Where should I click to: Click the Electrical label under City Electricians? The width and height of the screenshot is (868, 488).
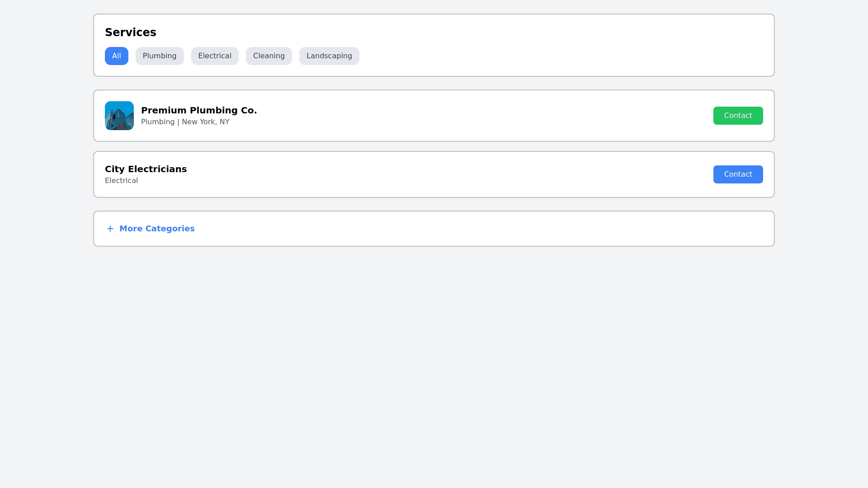(x=121, y=181)
